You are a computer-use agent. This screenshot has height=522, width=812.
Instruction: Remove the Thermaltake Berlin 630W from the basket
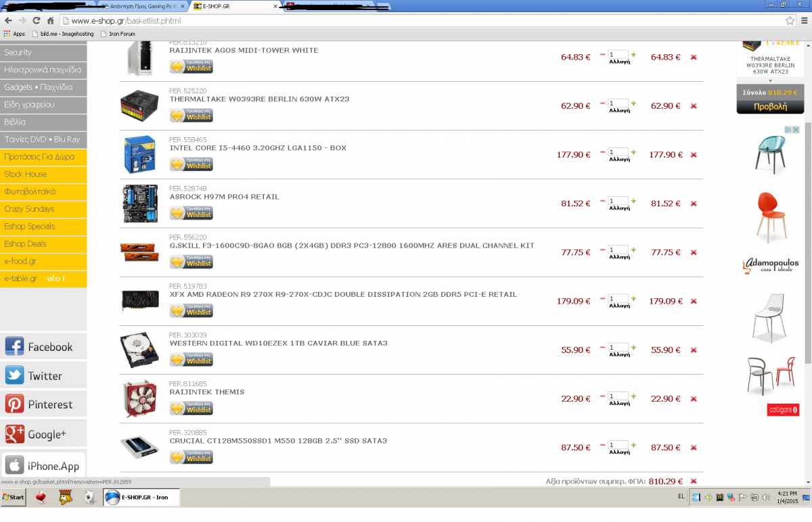[694, 106]
